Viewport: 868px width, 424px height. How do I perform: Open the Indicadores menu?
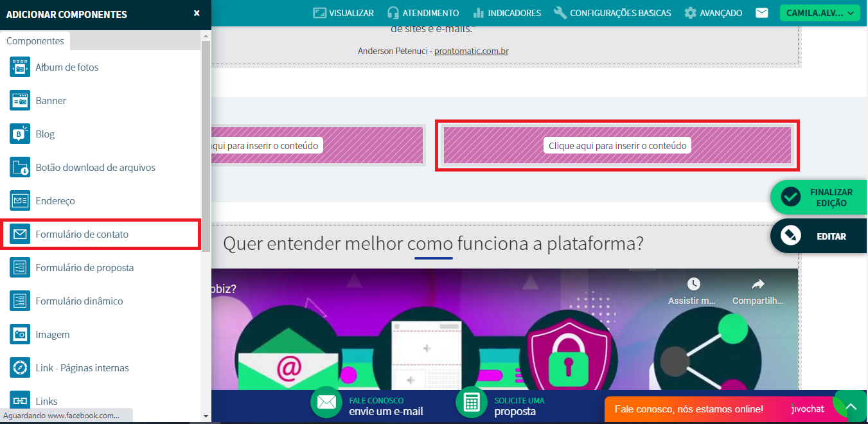[507, 13]
